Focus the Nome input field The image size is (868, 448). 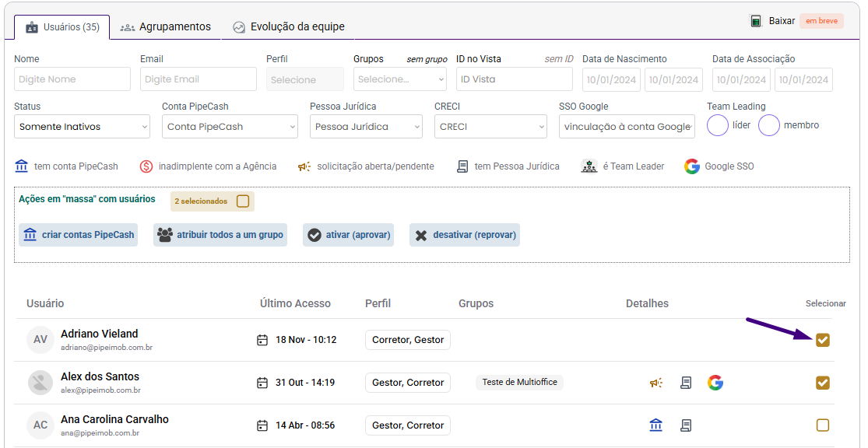coord(72,79)
